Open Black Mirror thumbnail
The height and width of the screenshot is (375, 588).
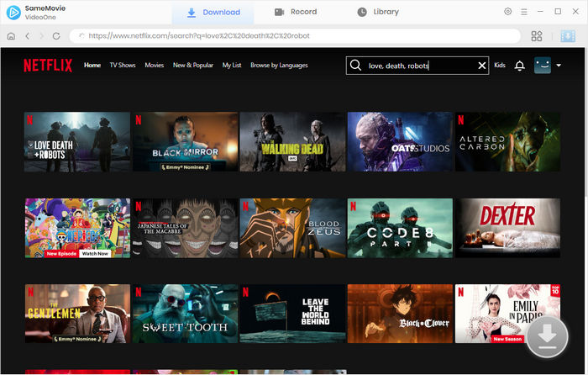tap(186, 142)
